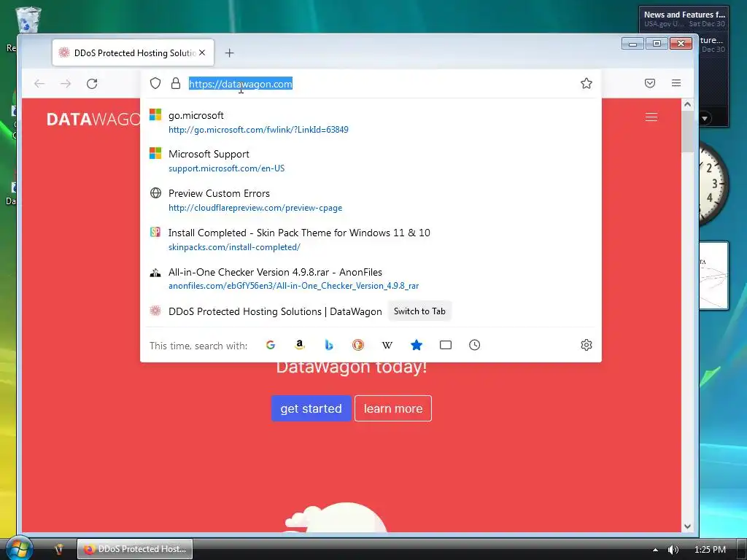Open the DataWagon hamburger site menu
The height and width of the screenshot is (560, 747).
651,117
